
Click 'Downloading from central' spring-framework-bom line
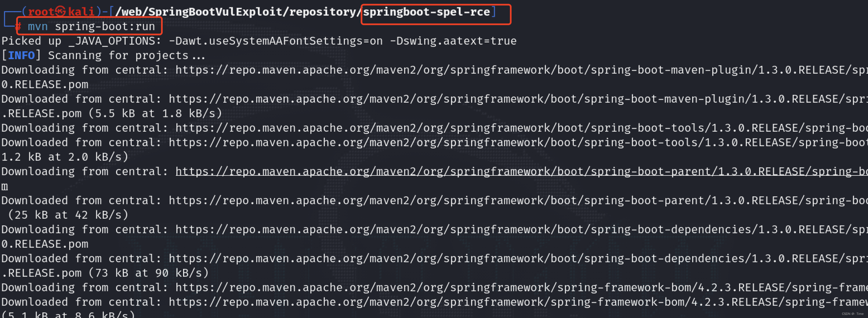(435, 287)
